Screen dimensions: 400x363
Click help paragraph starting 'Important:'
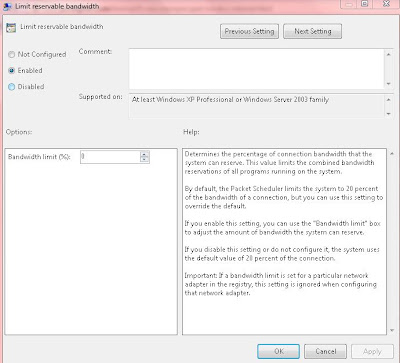[280, 284]
